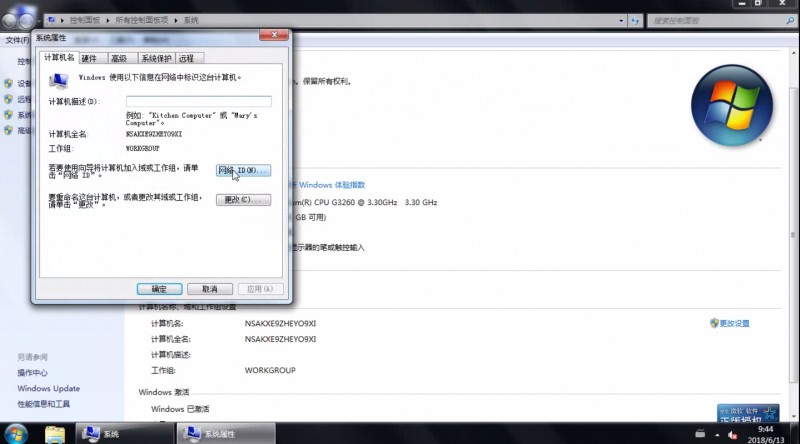Switch to System Properties taskbar window
Image resolution: width=800 pixels, height=444 pixels.
coord(226,434)
